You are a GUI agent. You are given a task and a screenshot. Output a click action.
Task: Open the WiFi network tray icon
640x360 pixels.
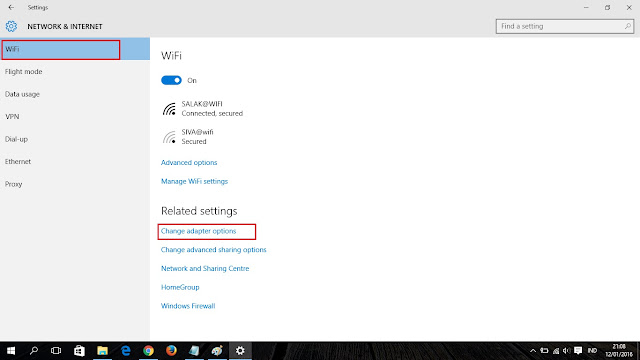click(x=556, y=351)
